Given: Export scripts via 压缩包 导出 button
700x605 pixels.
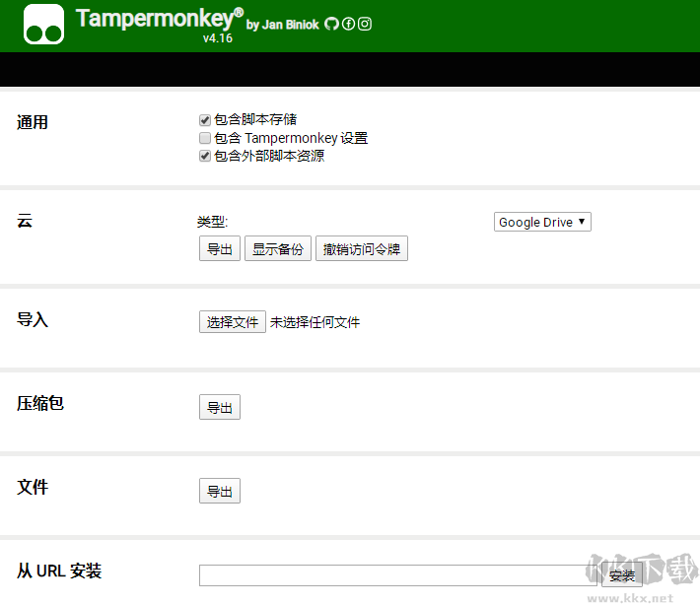Looking at the screenshot, I should (x=220, y=407).
